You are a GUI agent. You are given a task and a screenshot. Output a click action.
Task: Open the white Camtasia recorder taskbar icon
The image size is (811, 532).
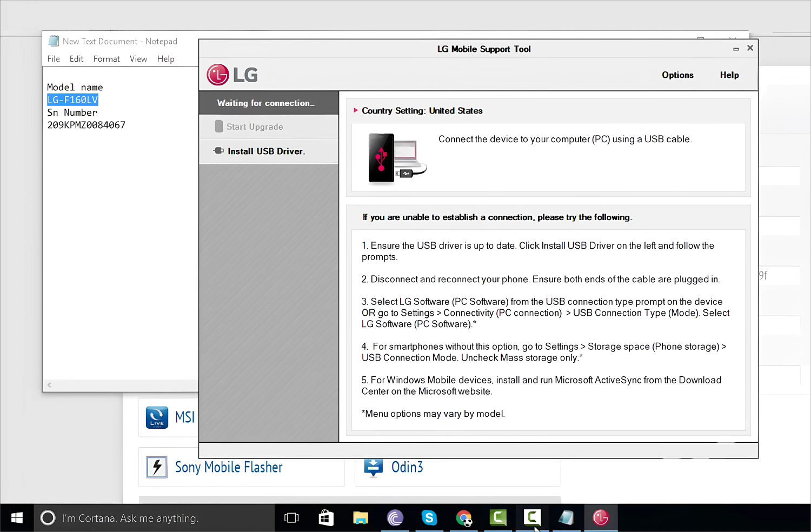coord(532,518)
